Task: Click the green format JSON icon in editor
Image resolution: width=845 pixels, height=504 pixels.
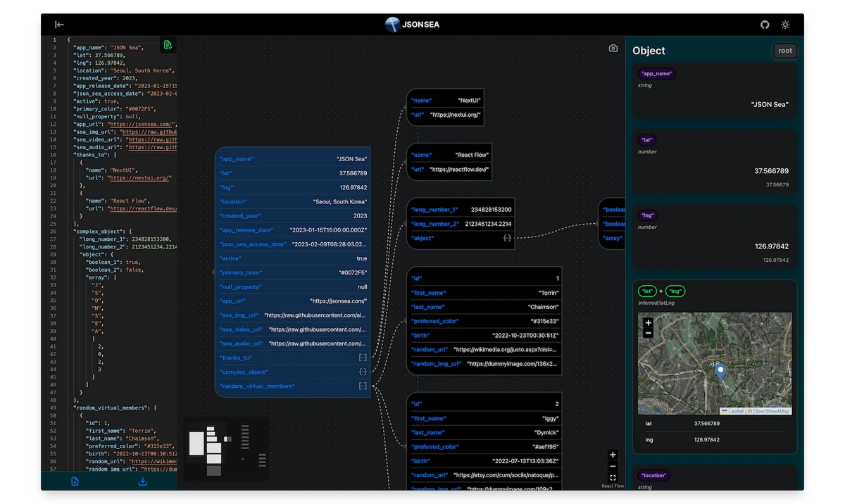Action: pyautogui.click(x=168, y=45)
